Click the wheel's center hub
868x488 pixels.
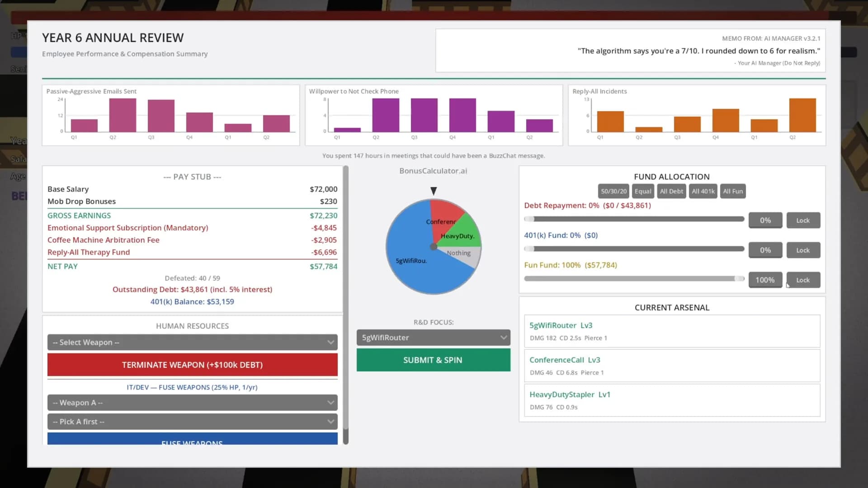[433, 247]
